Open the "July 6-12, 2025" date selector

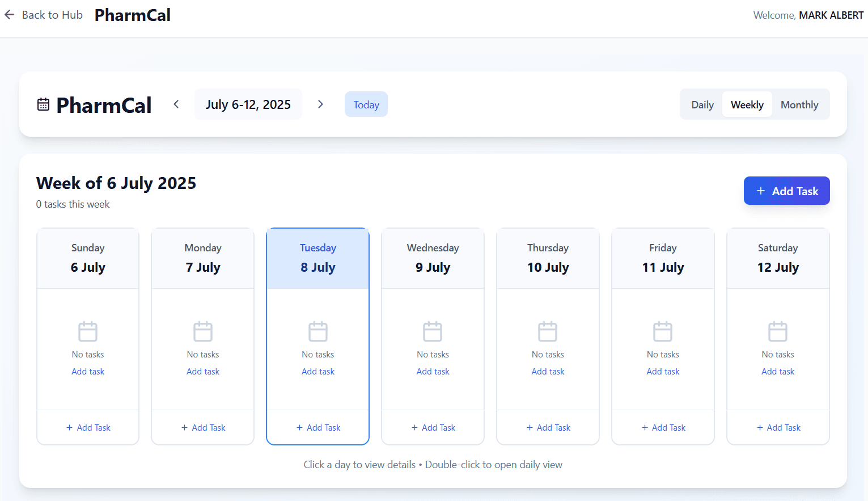[x=248, y=104]
